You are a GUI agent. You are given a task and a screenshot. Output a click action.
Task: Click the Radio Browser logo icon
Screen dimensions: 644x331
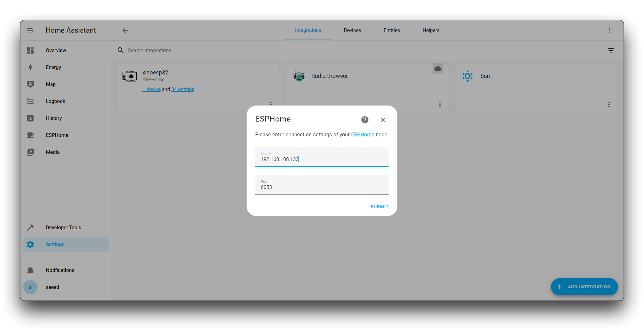pyautogui.click(x=299, y=76)
